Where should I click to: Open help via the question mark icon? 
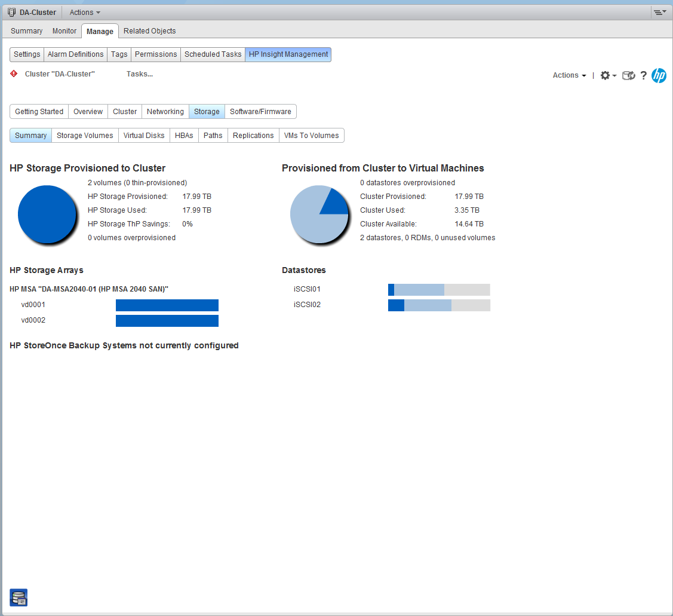pyautogui.click(x=643, y=76)
